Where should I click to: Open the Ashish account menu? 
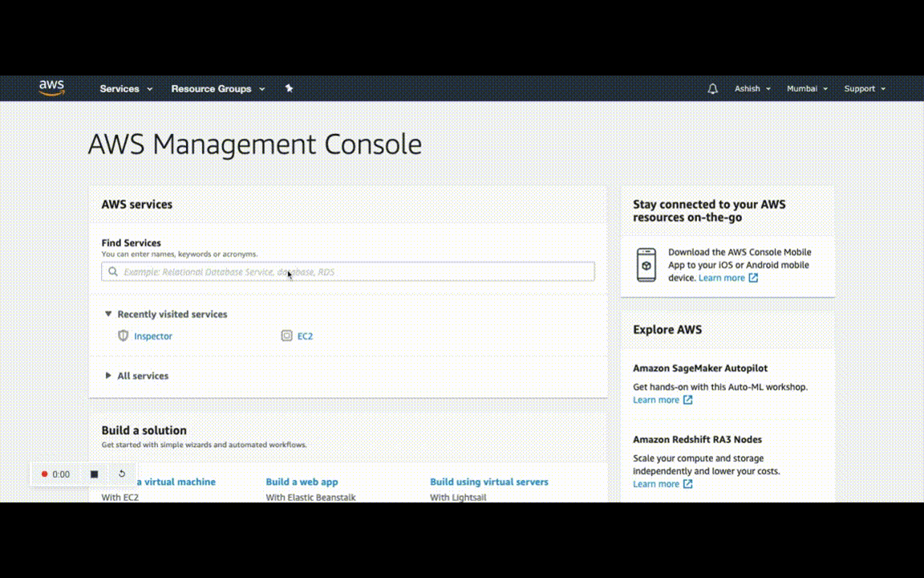click(x=752, y=88)
